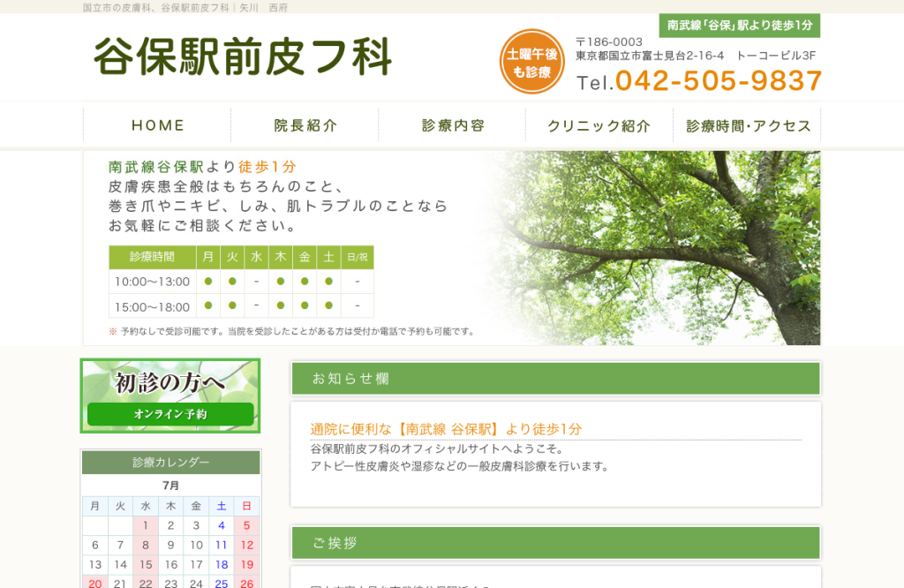Click the 土 column header in schedule table

pos(328,257)
